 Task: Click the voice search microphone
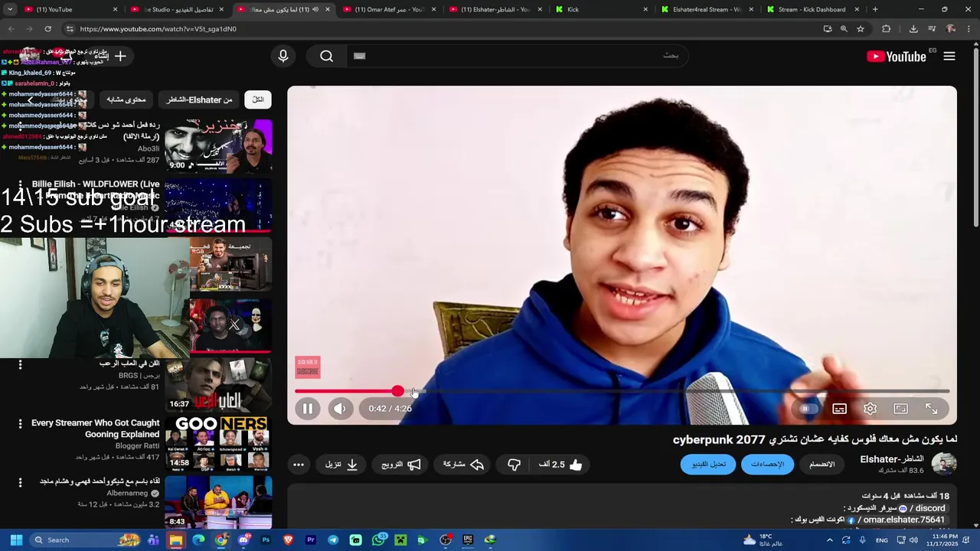tap(283, 56)
